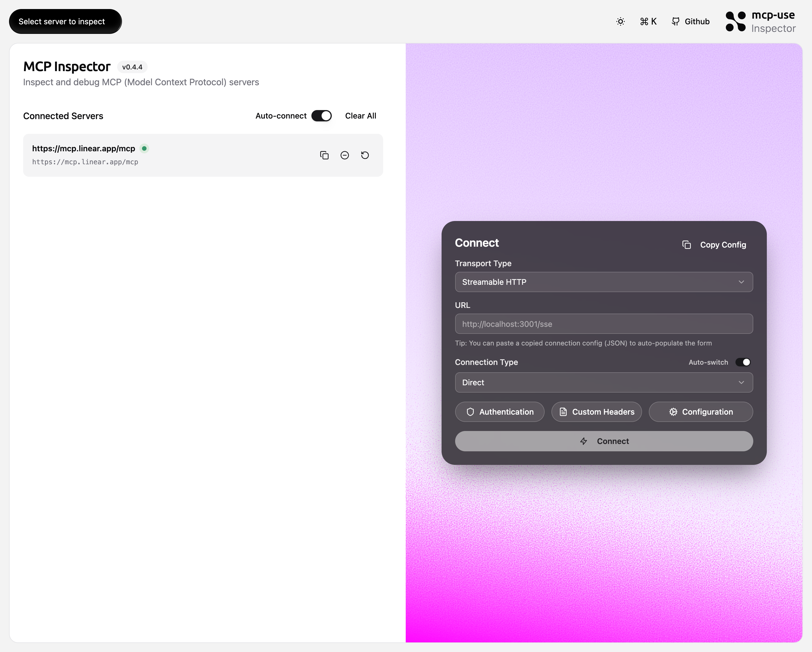Click the reconnect refresh icon for linear.app

click(364, 155)
